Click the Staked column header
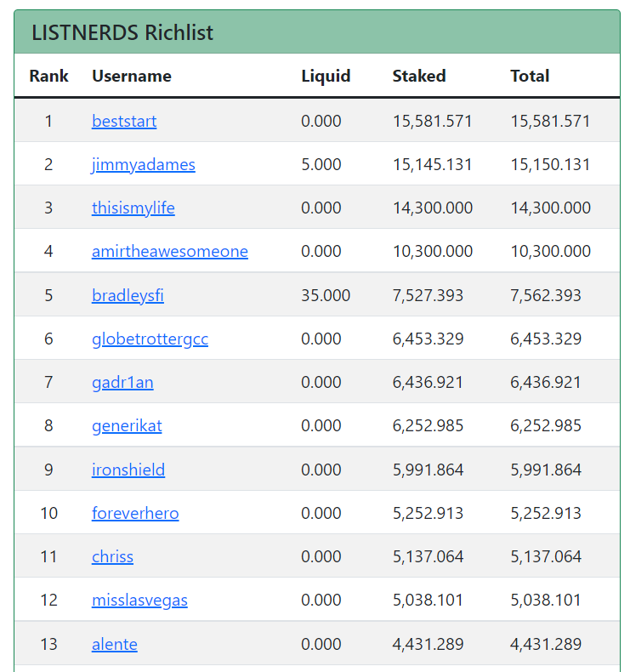The image size is (630, 672). [x=419, y=76]
